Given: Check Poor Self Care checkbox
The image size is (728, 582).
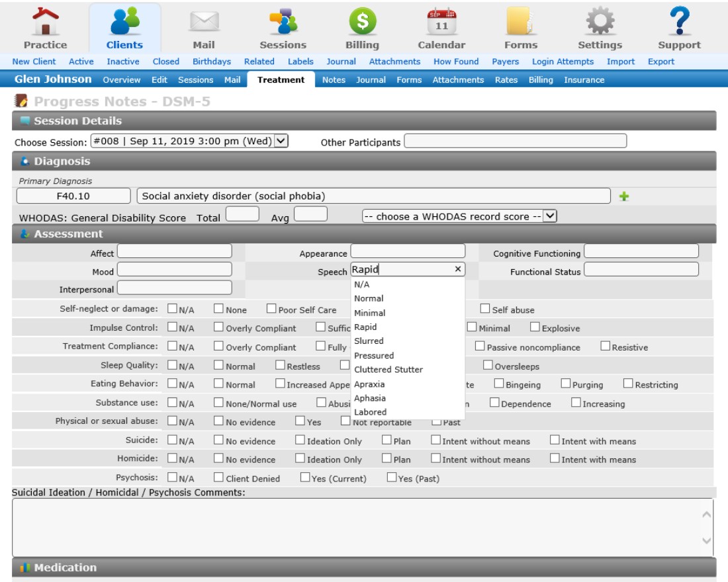Looking at the screenshot, I should pyautogui.click(x=271, y=308).
